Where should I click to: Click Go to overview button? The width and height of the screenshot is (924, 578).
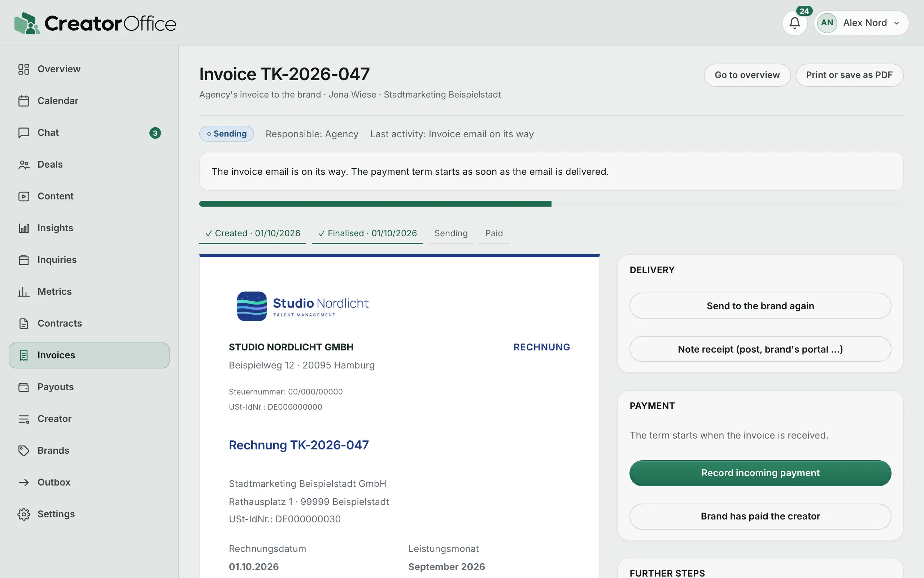tap(747, 75)
